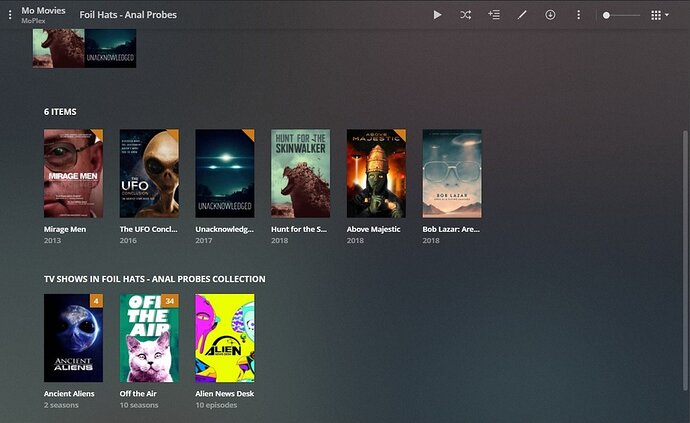690x423 pixels.
Task: Open The UFO Conclusion poster
Action: [149, 173]
